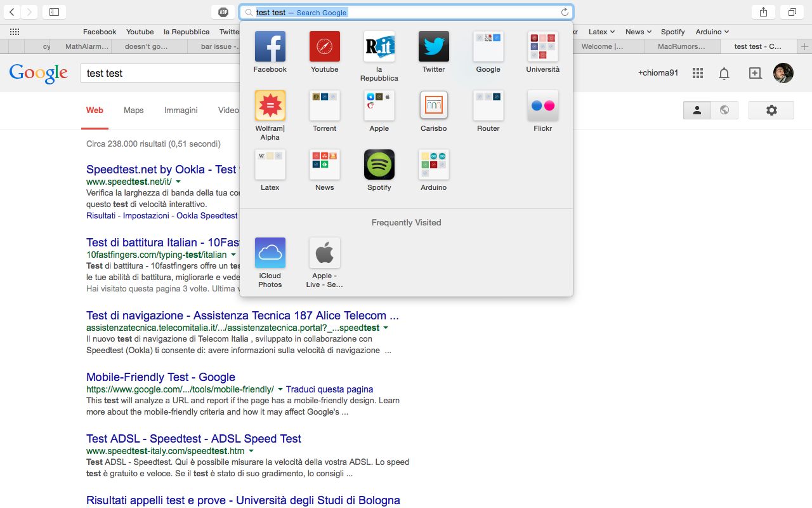Open the Youtube favorite icon

[325, 47]
